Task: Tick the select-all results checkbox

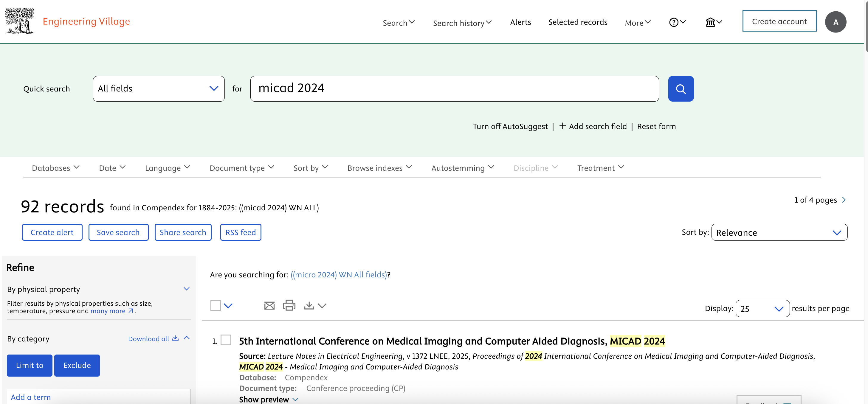Action: (216, 306)
